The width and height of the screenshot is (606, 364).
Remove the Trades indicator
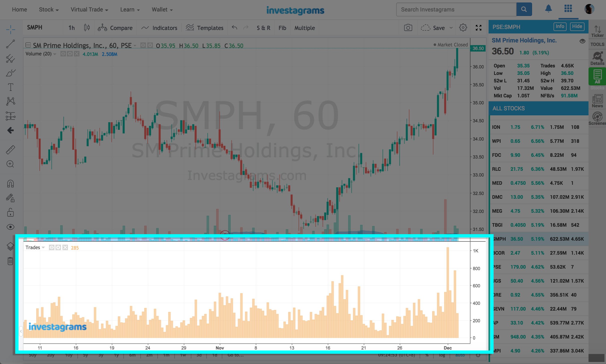tap(65, 247)
